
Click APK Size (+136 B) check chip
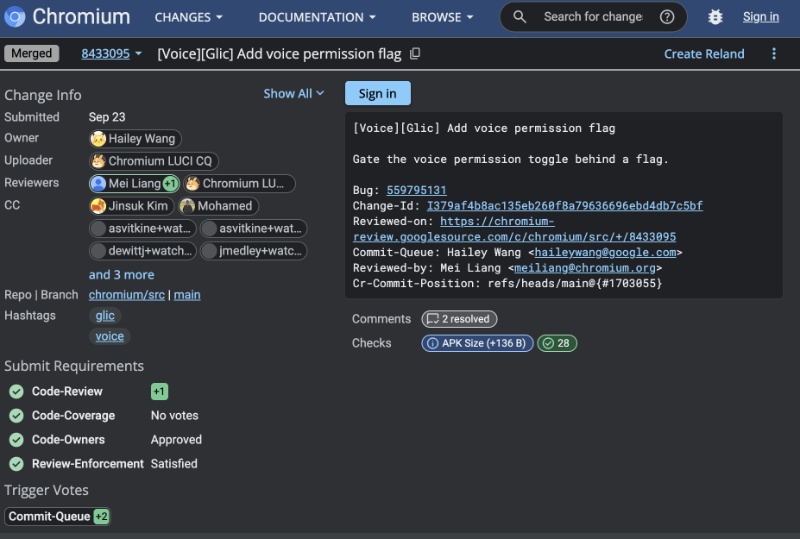point(478,343)
